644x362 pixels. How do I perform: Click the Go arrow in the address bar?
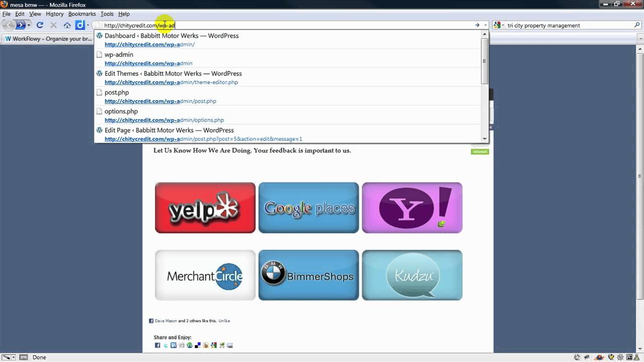(477, 25)
